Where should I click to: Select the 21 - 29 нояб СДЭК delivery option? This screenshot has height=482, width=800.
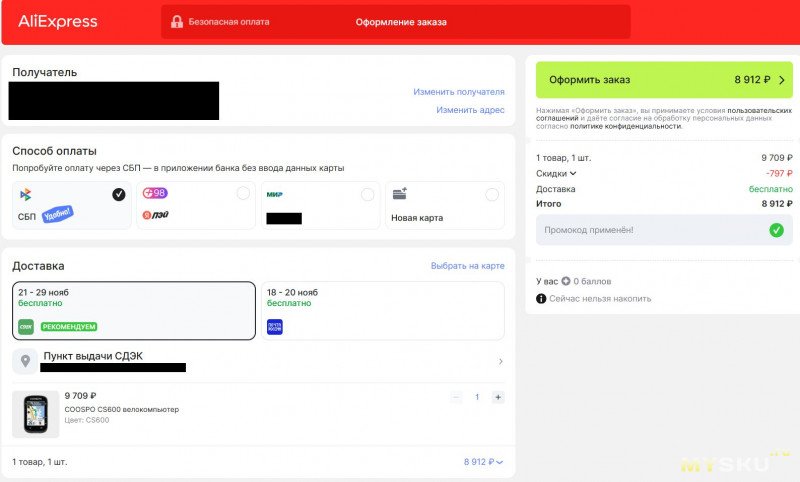tap(133, 310)
